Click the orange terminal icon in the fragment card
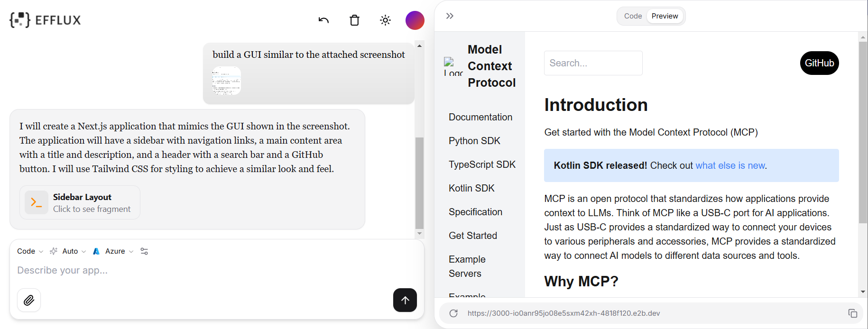This screenshot has height=329, width=868. pyautogui.click(x=36, y=202)
